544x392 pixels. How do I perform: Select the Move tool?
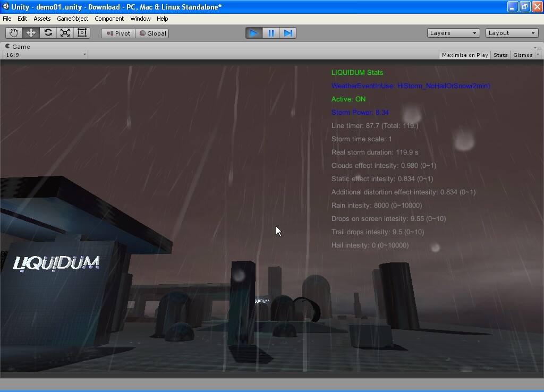[x=31, y=32]
